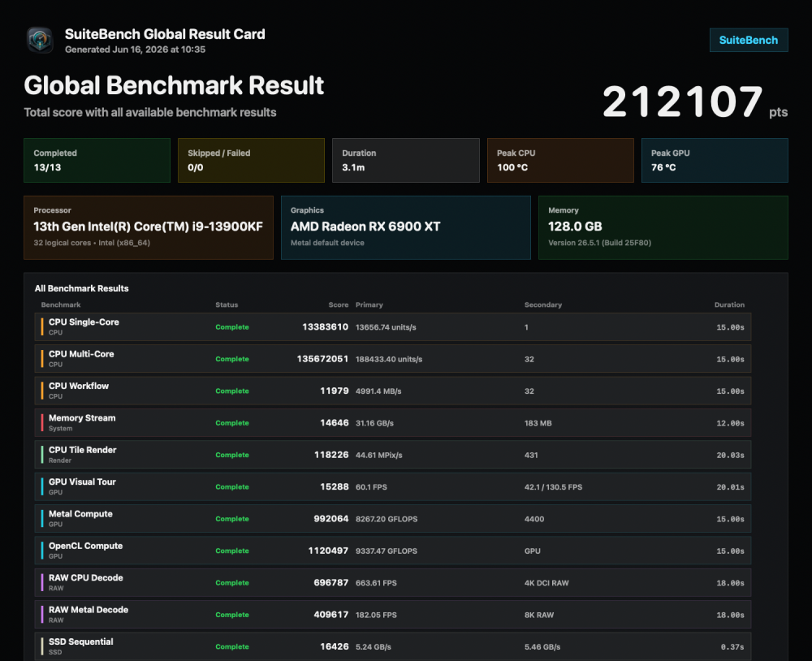The image size is (812, 661).
Task: Click the Primary column header
Action: click(369, 305)
